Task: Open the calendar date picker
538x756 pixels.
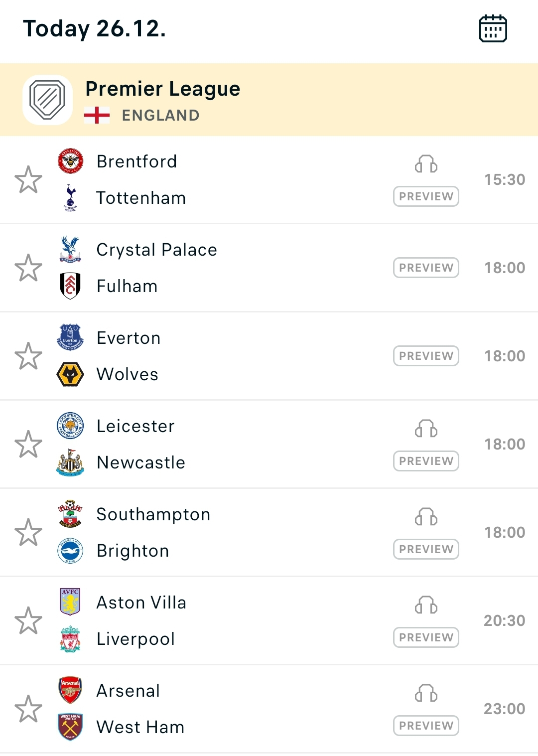Action: (493, 28)
